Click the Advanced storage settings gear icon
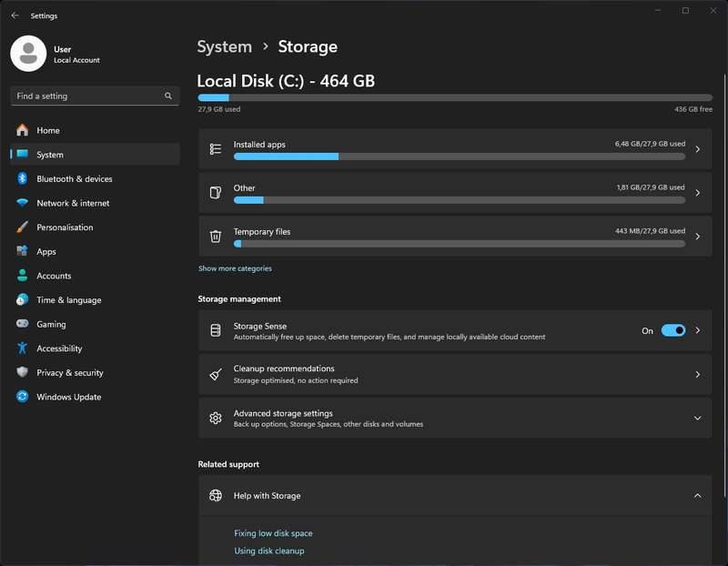Screen dimensions: 728x566 [x=216, y=418]
